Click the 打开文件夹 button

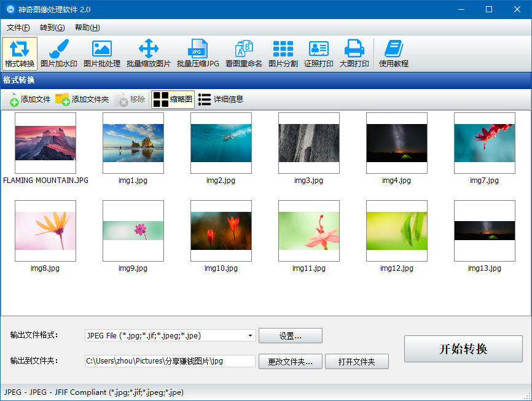coord(357,361)
